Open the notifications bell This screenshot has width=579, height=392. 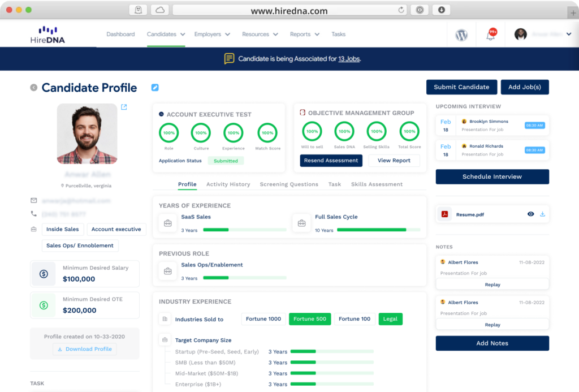pos(491,35)
